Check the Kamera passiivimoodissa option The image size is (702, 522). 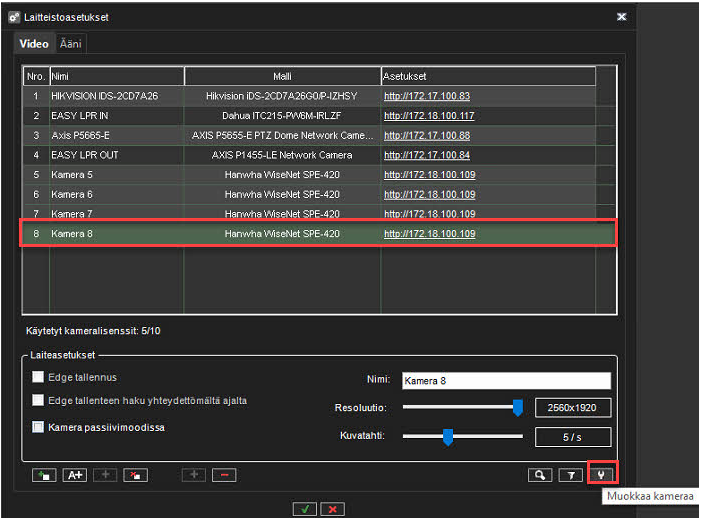coord(39,427)
